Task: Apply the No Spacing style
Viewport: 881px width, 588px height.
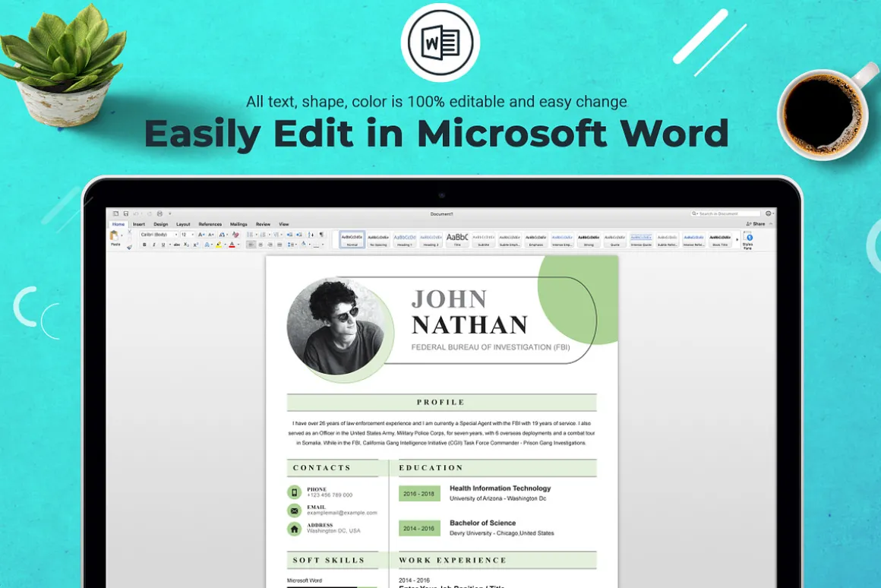Action: tap(378, 239)
